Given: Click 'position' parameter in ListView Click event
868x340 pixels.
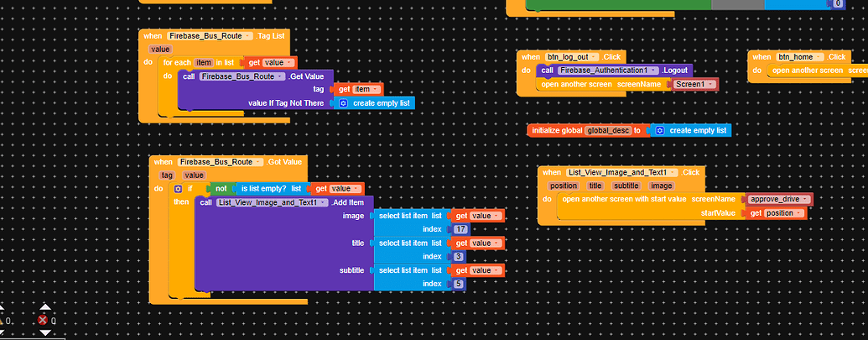Looking at the screenshot, I should 564,186.
